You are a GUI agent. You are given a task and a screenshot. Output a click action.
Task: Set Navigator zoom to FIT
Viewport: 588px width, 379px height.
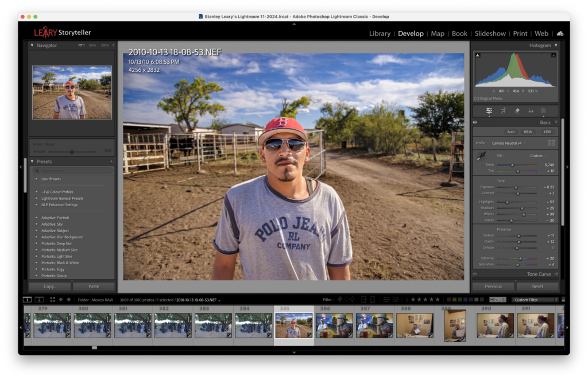tap(82, 45)
